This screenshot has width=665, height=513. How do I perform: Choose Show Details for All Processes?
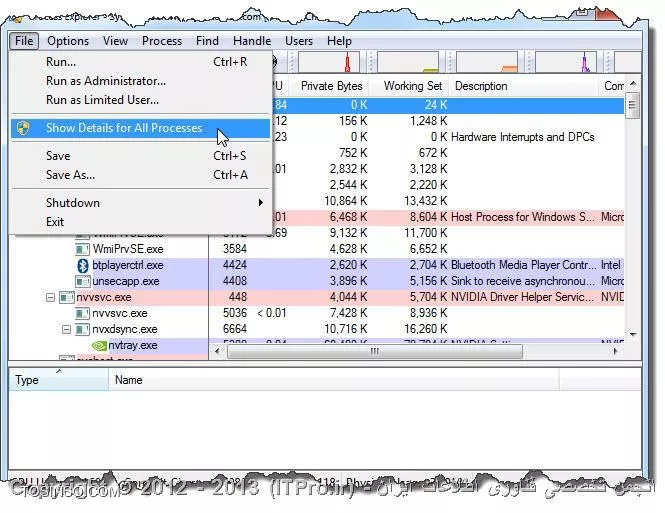pos(140,128)
